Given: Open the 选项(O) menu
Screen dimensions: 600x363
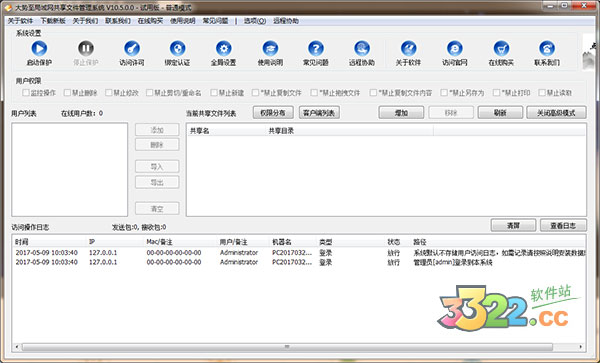Looking at the screenshot, I should pos(255,21).
